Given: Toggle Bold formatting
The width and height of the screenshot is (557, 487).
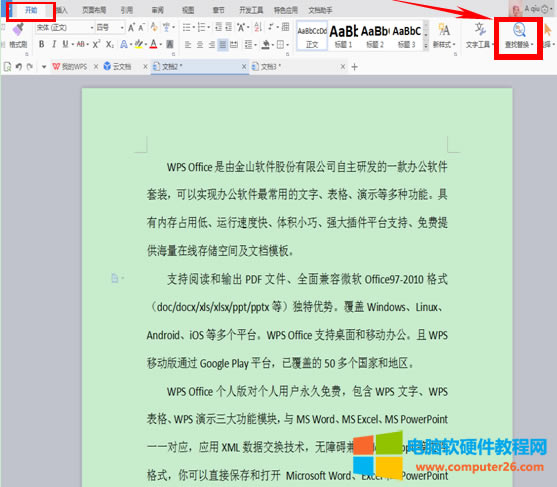Looking at the screenshot, I should pos(42,44).
